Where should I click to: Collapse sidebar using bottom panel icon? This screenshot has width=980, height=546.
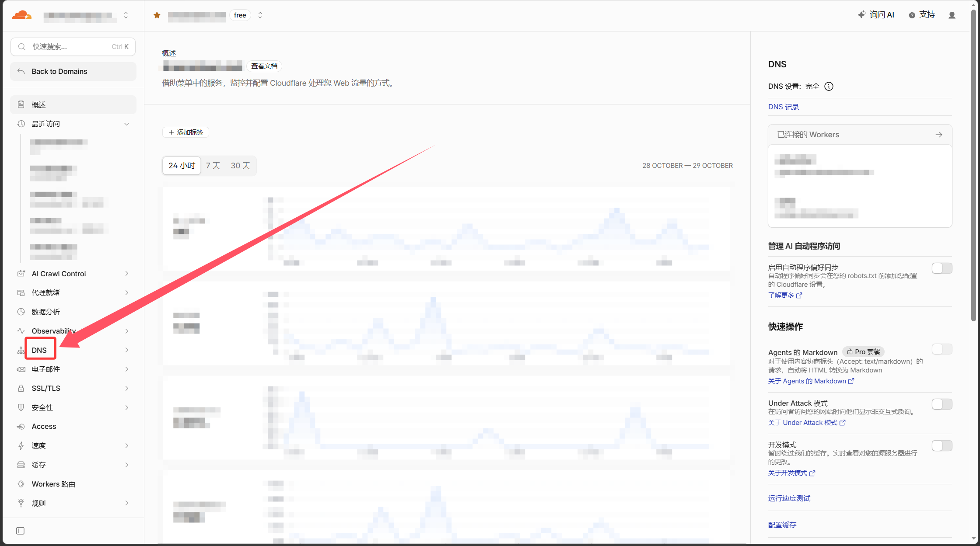pyautogui.click(x=20, y=531)
